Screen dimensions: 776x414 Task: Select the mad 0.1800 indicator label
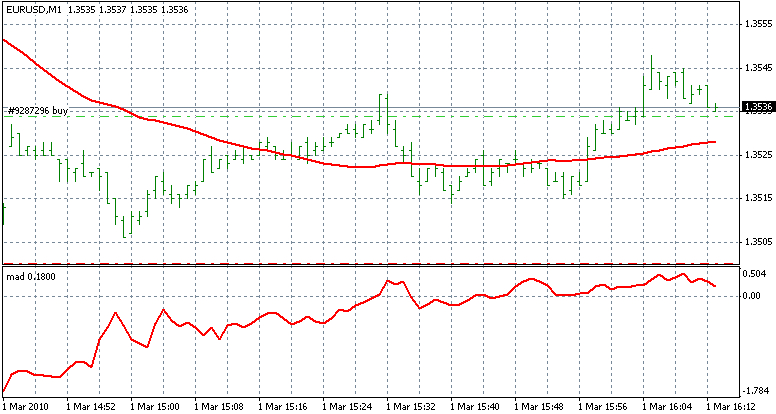[31, 276]
